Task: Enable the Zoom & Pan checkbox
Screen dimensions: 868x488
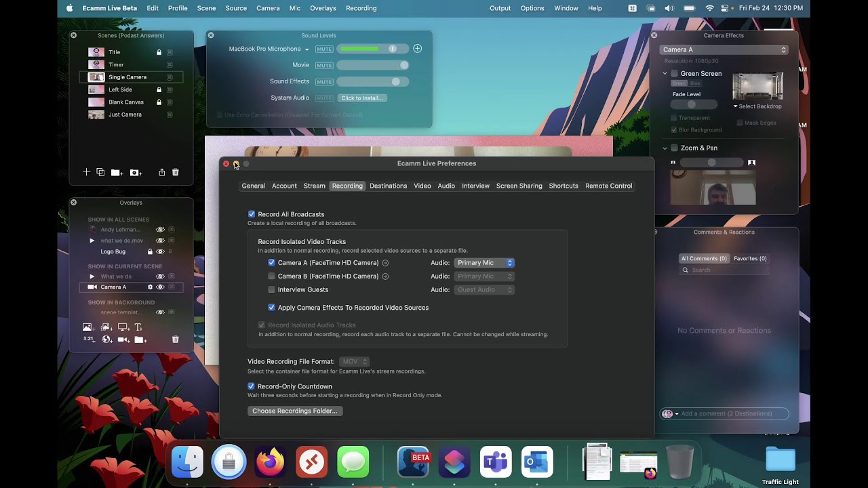Action: (x=675, y=148)
